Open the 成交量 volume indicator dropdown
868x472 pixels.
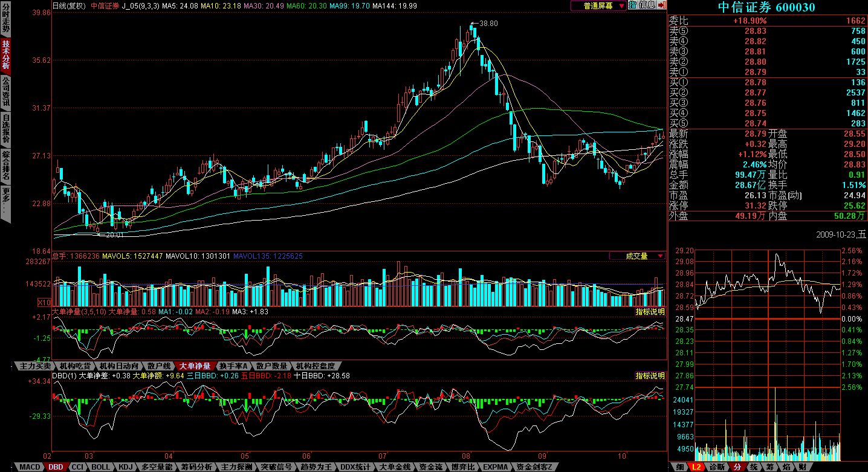click(x=637, y=256)
